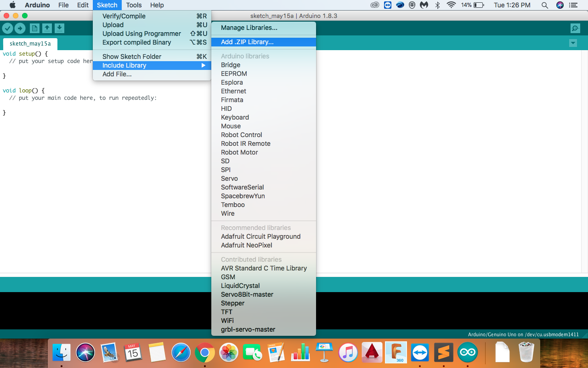Open the Help menu in the menu bar
Image resolution: width=588 pixels, height=368 pixels.
click(157, 5)
